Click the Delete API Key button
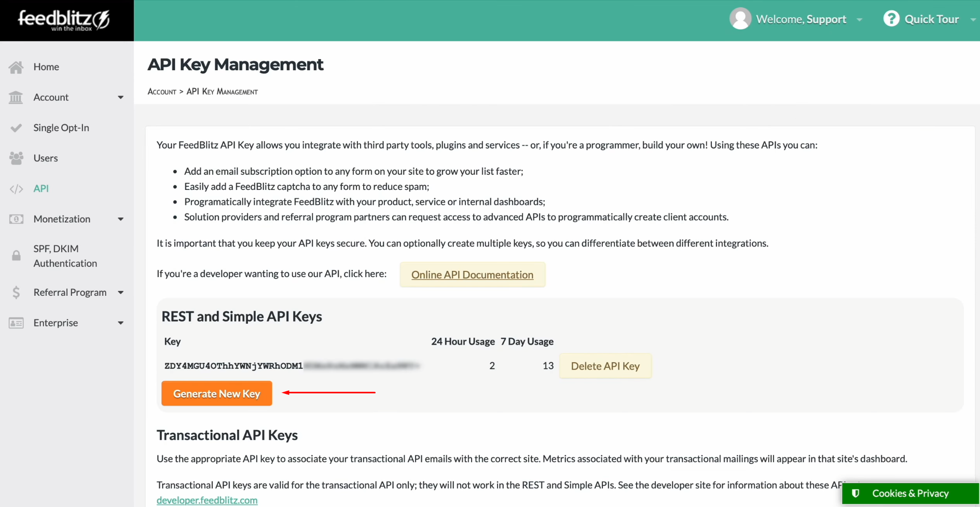 (x=605, y=366)
